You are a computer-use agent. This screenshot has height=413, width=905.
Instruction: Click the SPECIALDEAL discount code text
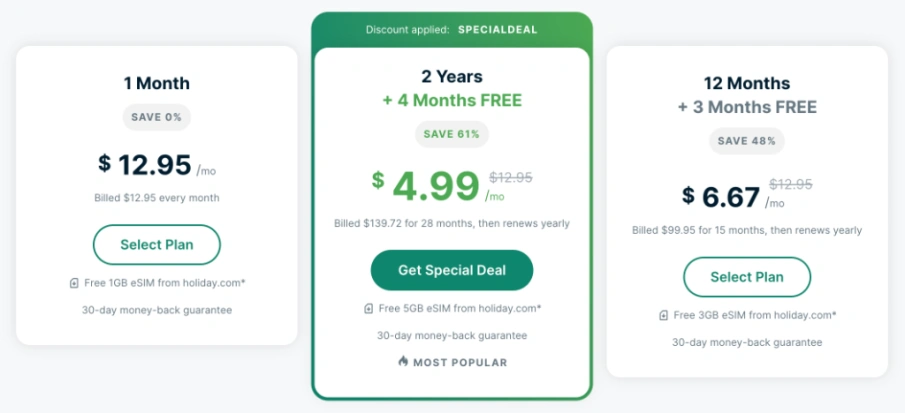click(x=498, y=29)
